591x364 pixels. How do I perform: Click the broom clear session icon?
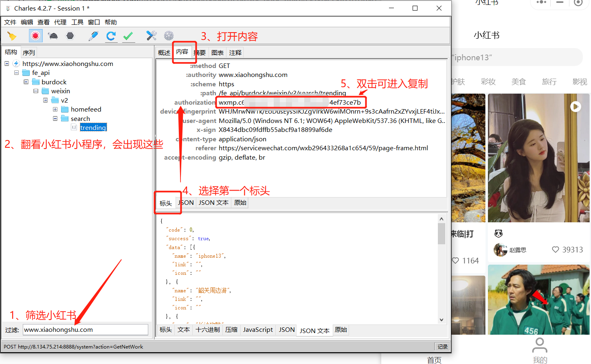12,36
